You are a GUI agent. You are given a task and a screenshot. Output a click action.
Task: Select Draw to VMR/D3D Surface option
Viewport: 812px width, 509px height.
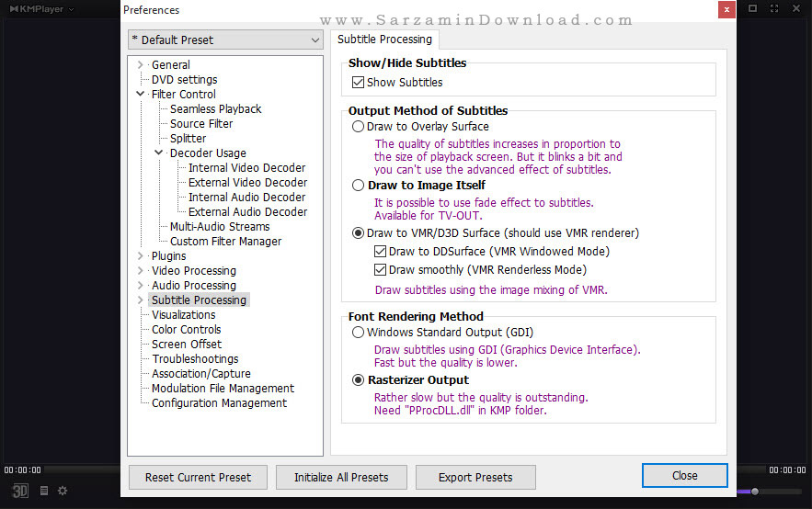[358, 233]
